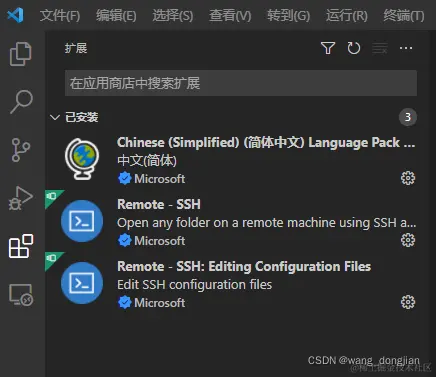Open the 运行(R) menu

pyautogui.click(x=347, y=15)
